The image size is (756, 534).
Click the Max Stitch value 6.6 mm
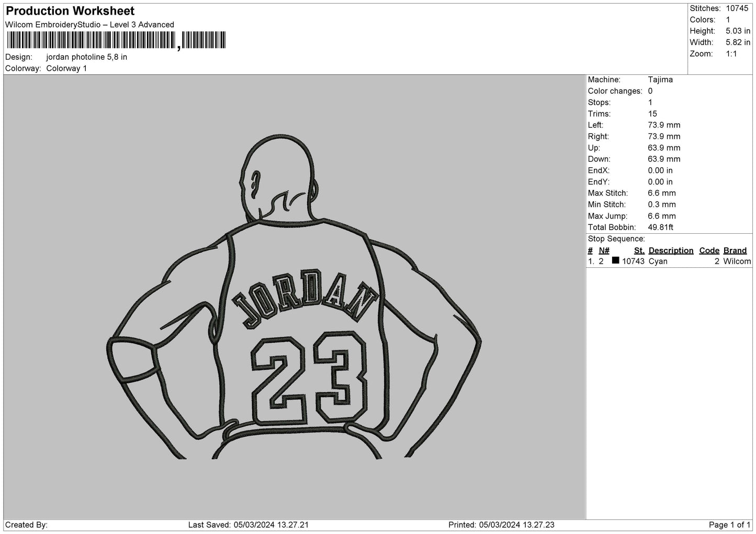click(662, 193)
